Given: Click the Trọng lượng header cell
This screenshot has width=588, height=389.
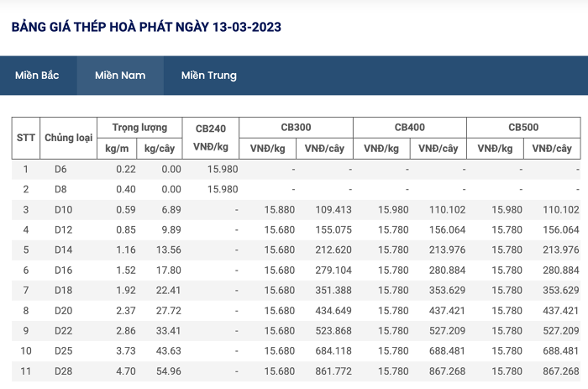Looking at the screenshot, I should (139, 128).
